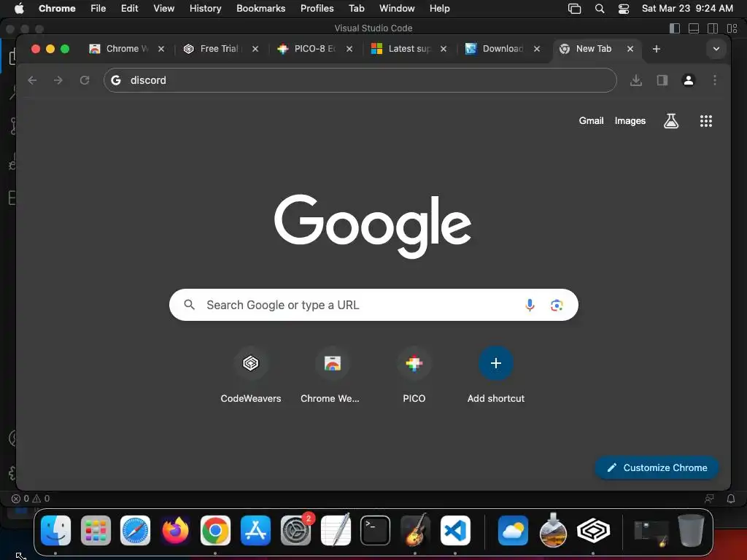Open Chrome profile avatar icon

point(689,80)
